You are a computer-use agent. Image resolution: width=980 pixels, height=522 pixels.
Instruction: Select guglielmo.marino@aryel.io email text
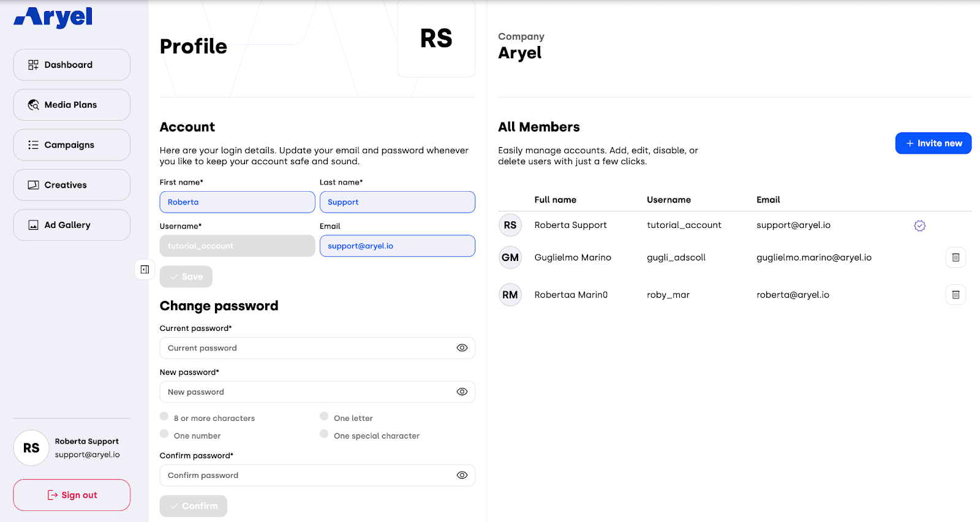pyautogui.click(x=814, y=257)
